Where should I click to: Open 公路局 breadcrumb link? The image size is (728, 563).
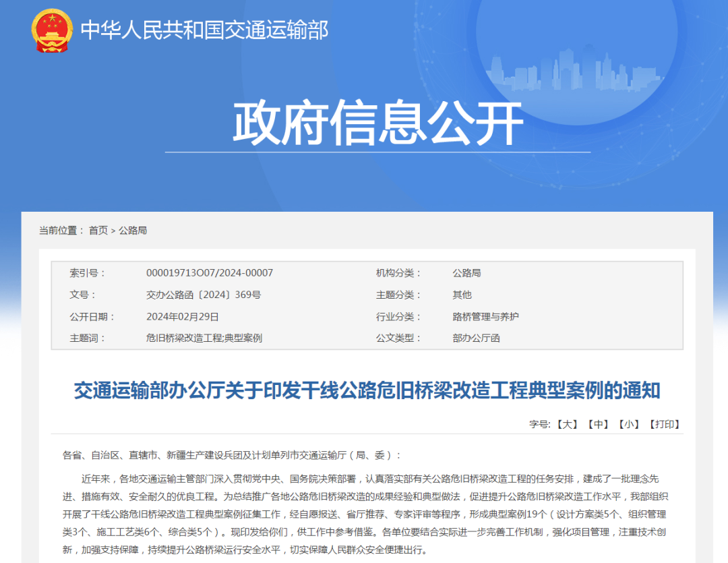133,231
